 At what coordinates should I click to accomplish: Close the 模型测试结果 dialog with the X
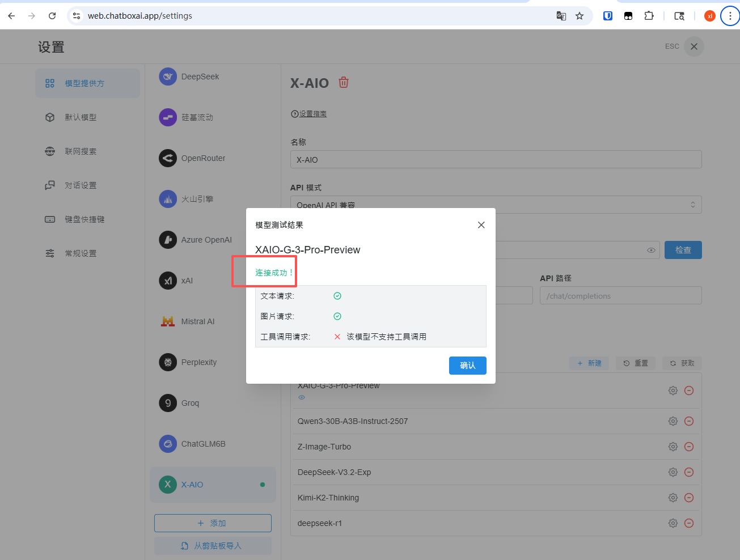click(x=481, y=225)
